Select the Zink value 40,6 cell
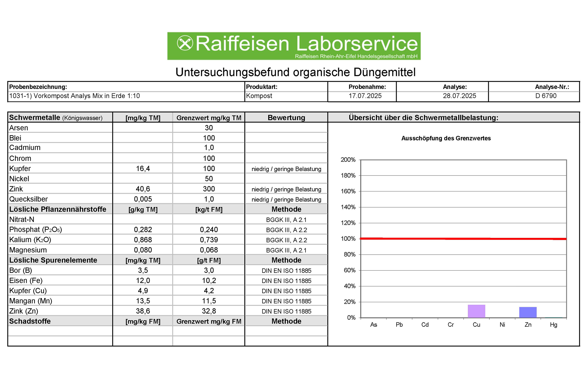 [143, 189]
